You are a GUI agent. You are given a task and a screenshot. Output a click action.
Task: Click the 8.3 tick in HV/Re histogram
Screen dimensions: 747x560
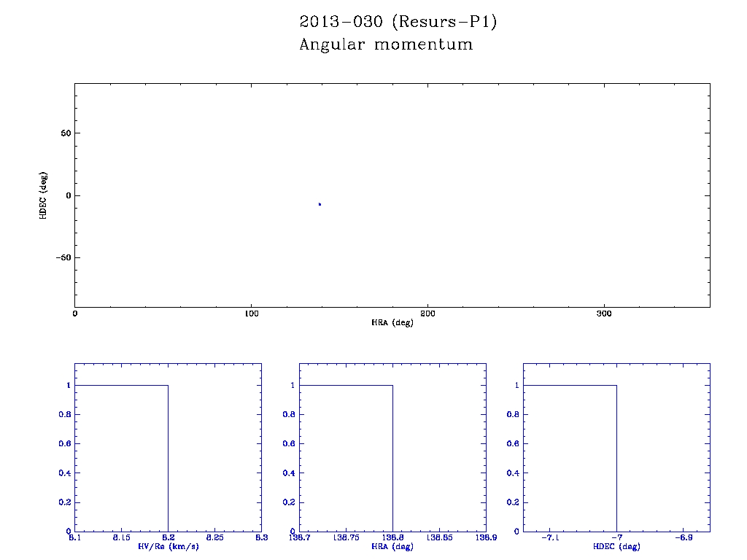point(260,537)
